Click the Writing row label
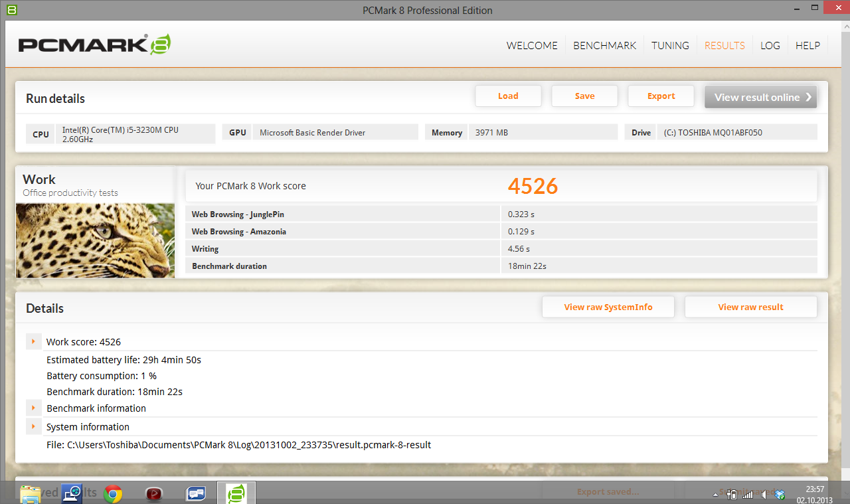Image resolution: width=850 pixels, height=504 pixels. tap(205, 249)
